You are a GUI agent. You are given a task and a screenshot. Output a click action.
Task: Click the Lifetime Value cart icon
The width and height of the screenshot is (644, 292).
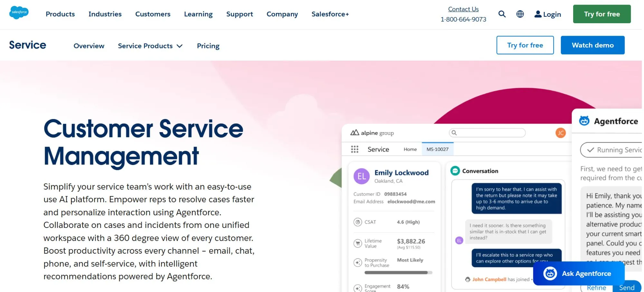coord(358,243)
